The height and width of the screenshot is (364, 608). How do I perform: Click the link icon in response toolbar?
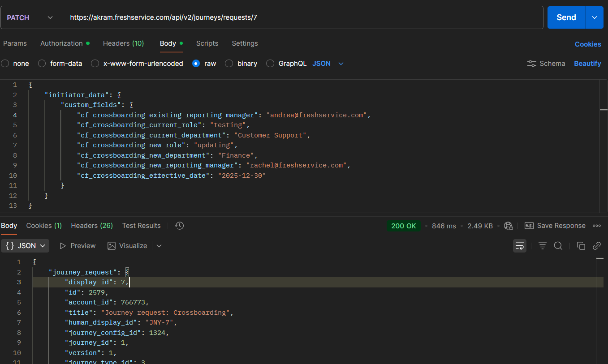(x=596, y=245)
